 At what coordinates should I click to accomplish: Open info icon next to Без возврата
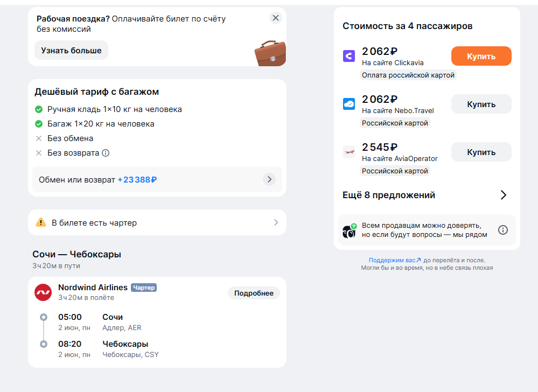106,153
